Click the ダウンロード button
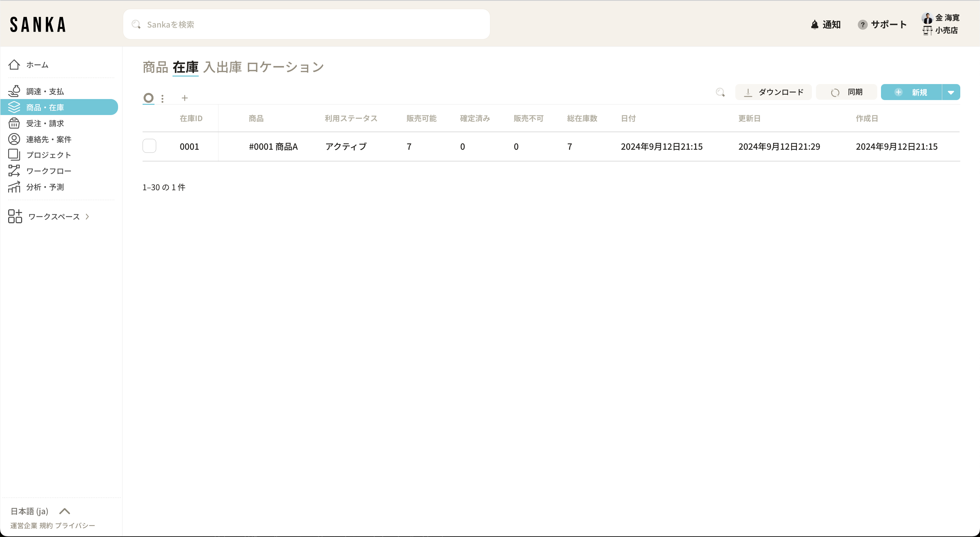This screenshot has width=980, height=537. pos(773,93)
